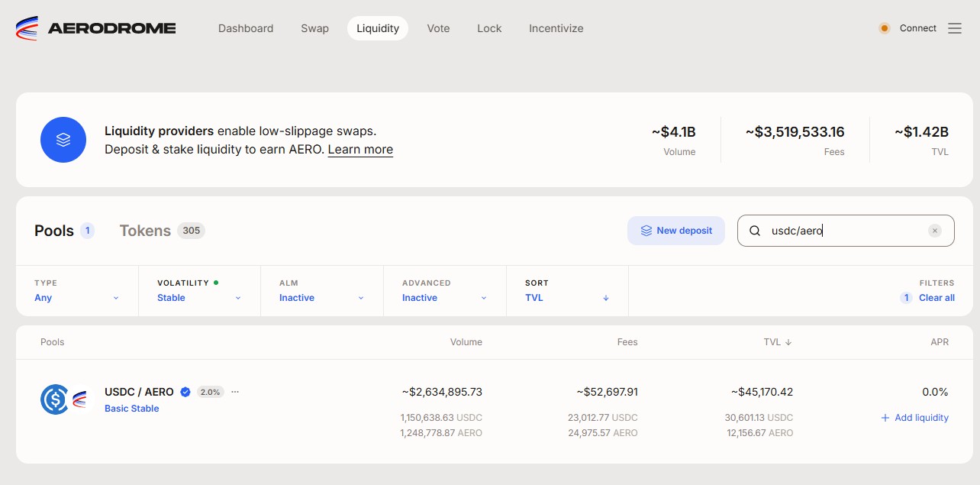Open the Dashboard page
980x485 pixels.
pyautogui.click(x=246, y=28)
